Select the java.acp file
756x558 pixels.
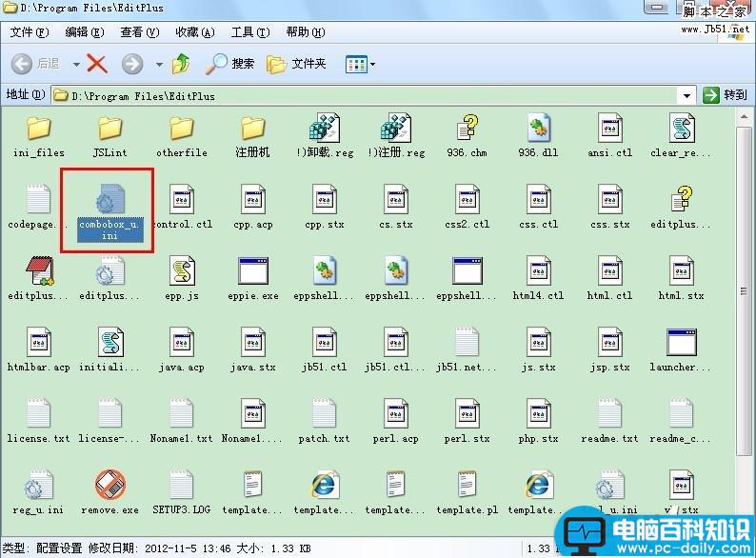pyautogui.click(x=182, y=350)
